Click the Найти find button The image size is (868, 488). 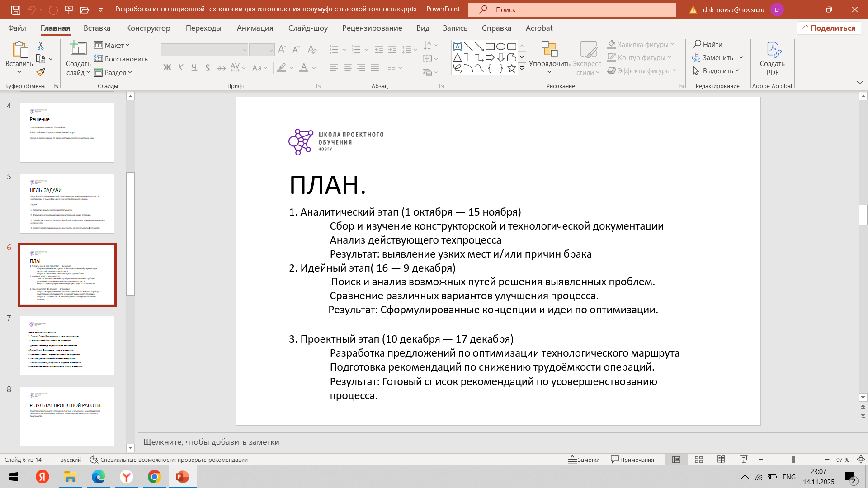[x=708, y=44]
